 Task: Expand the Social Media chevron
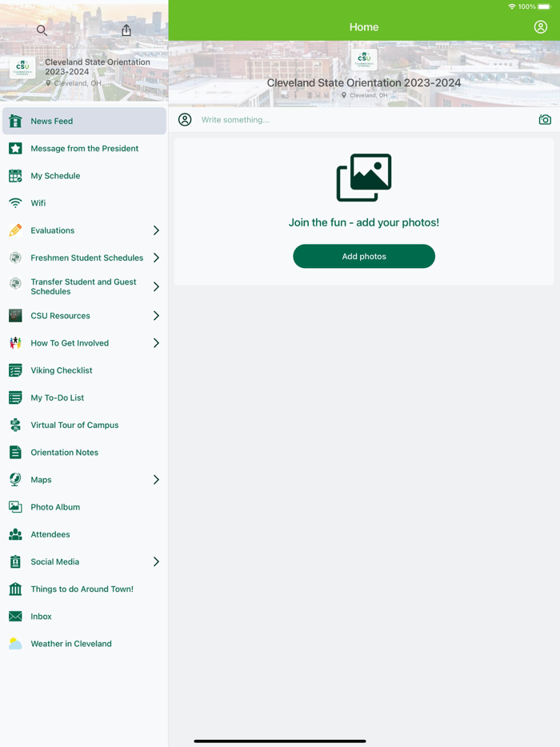point(156,561)
